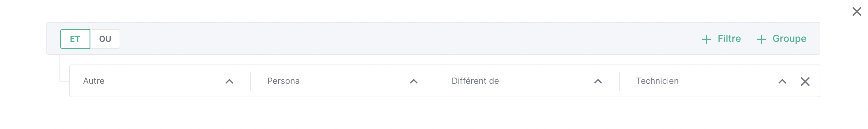Switch the group operator to OU
This screenshot has width=868, height=129.
pyautogui.click(x=105, y=39)
